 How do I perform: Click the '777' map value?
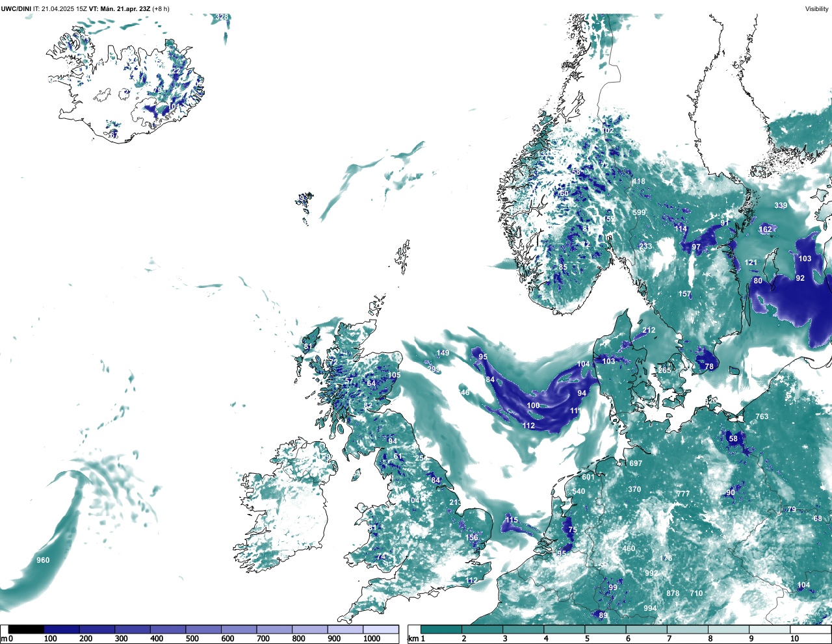(x=682, y=494)
